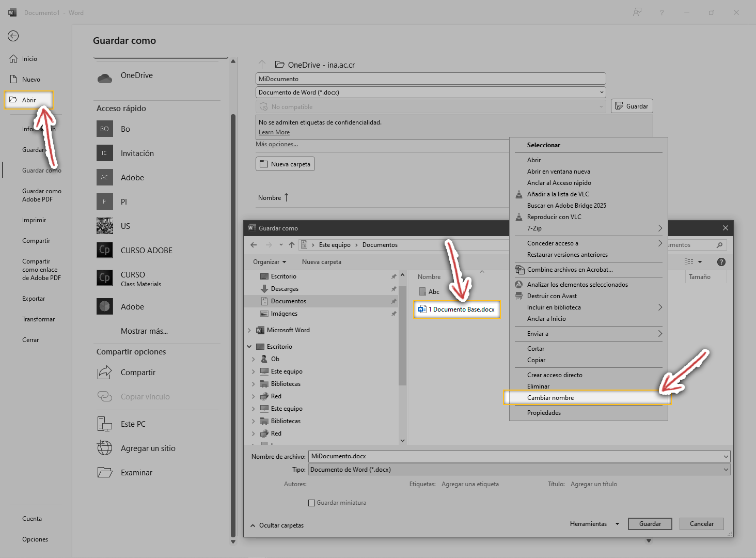756x558 pixels.
Task: Open the Learn More link
Action: coord(274,132)
